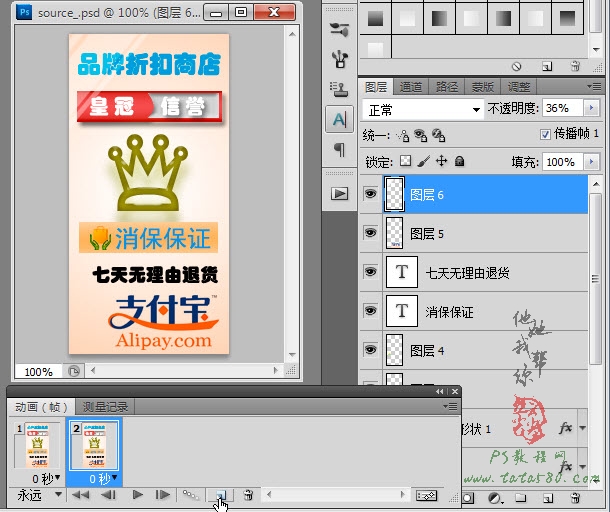610x512 pixels.
Task: Click unify layer position icon
Action: 403,135
